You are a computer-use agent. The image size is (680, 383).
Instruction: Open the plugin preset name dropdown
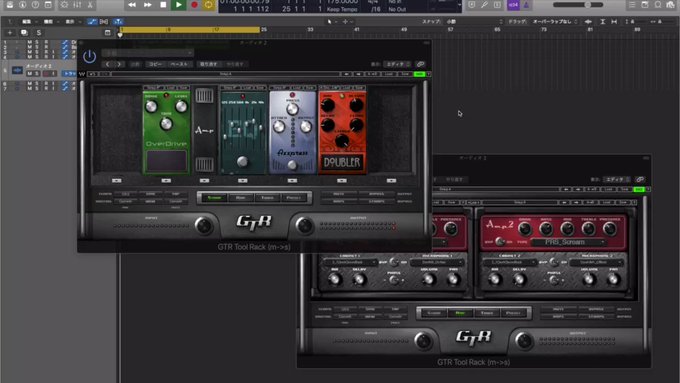[147, 53]
